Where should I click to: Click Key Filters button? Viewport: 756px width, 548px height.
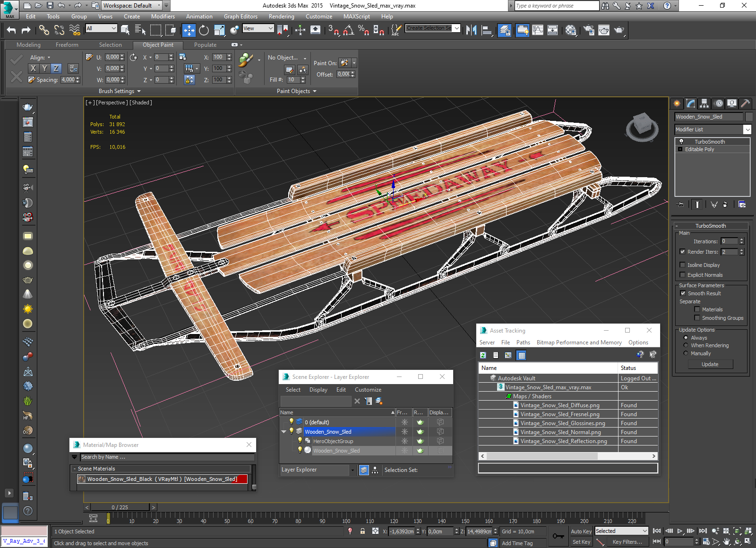coord(627,542)
